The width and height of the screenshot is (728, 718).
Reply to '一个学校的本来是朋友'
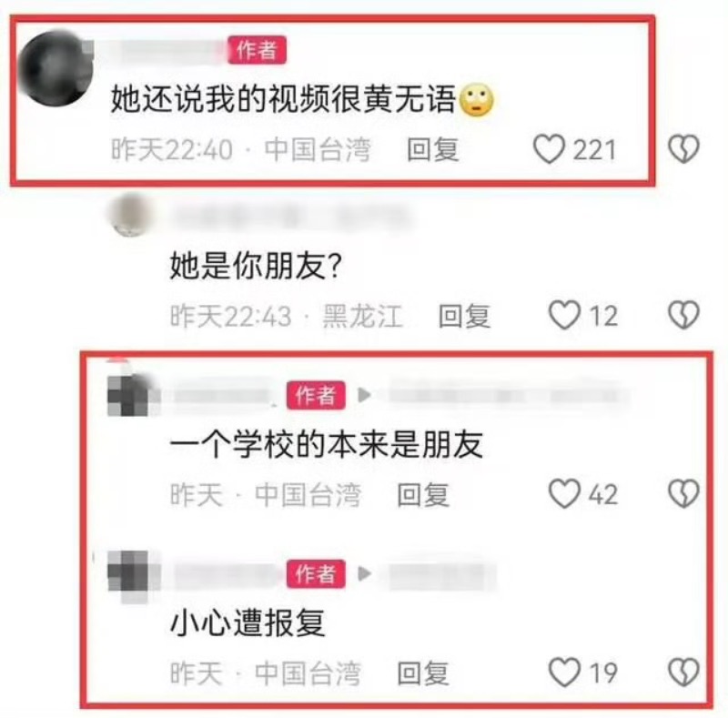[x=423, y=495]
